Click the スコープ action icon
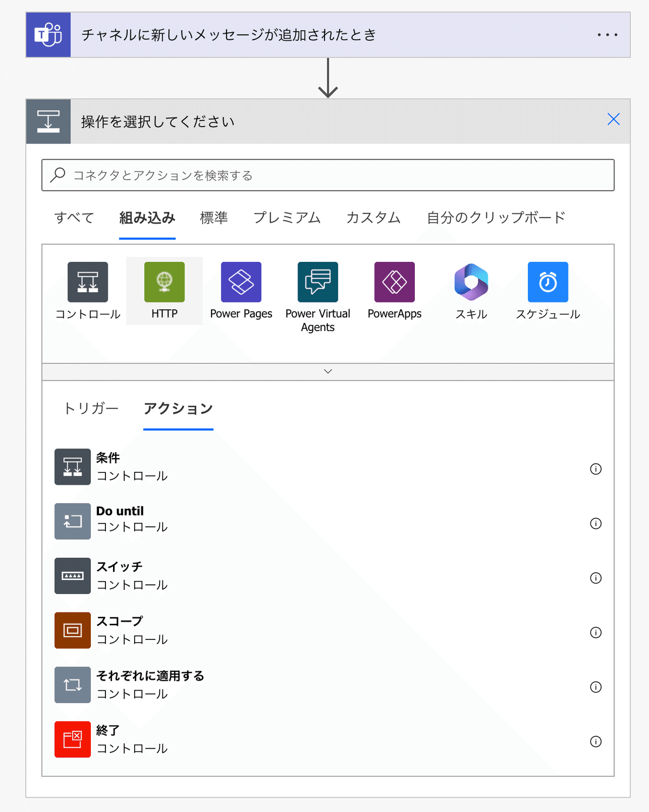Image resolution: width=649 pixels, height=812 pixels. 72,630
